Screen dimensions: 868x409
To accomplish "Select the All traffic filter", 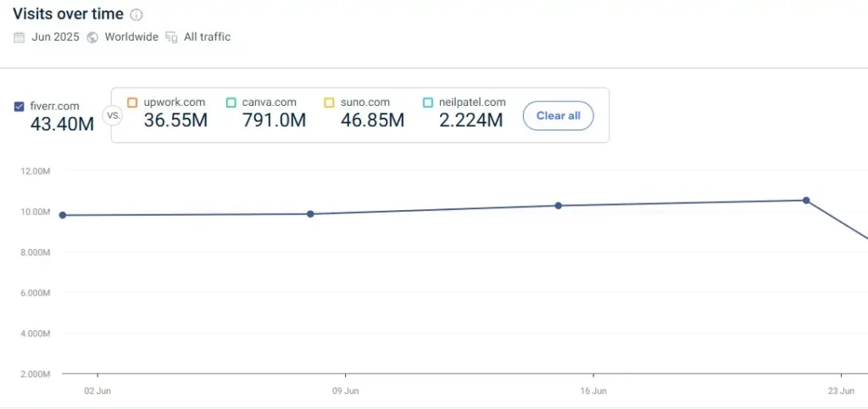I will coord(207,37).
